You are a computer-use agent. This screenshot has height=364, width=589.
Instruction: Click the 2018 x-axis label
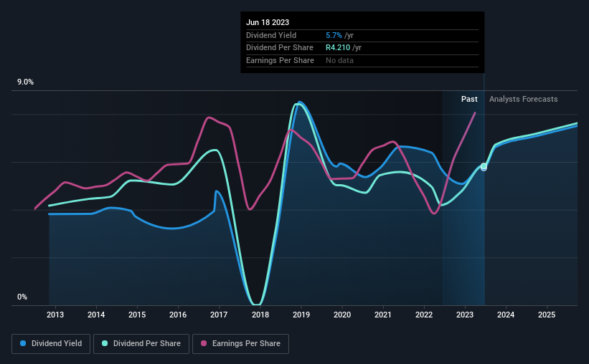260,315
